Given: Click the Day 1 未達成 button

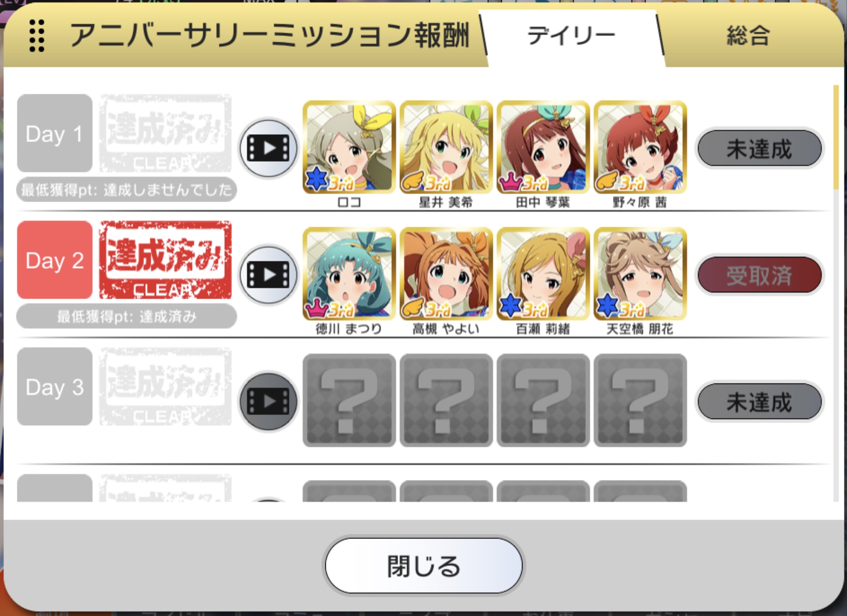Looking at the screenshot, I should 759,148.
